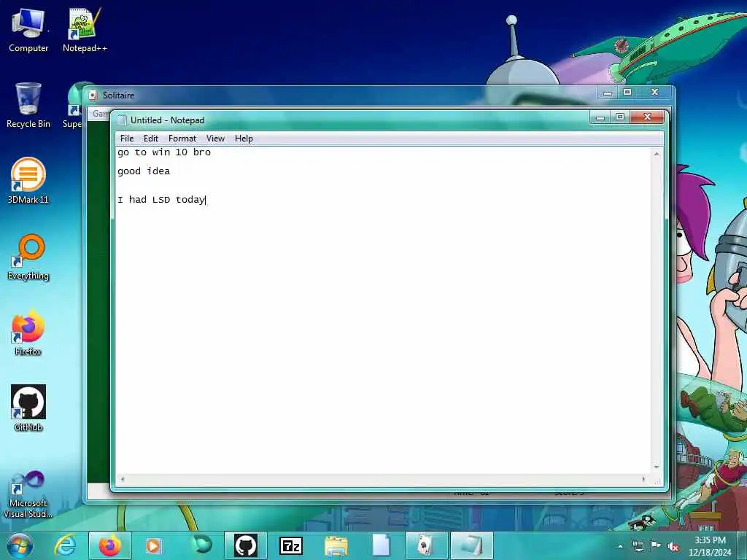Launch Internet Explorer from the taskbar

[x=65, y=545]
